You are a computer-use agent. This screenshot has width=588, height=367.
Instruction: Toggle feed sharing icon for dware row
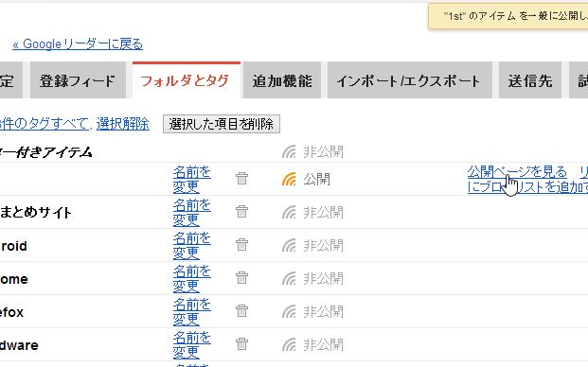pos(289,344)
